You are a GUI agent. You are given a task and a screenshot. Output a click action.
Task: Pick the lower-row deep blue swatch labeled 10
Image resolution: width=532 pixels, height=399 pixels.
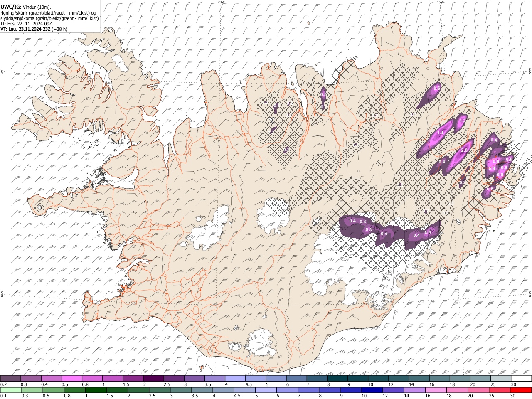click(x=372, y=390)
